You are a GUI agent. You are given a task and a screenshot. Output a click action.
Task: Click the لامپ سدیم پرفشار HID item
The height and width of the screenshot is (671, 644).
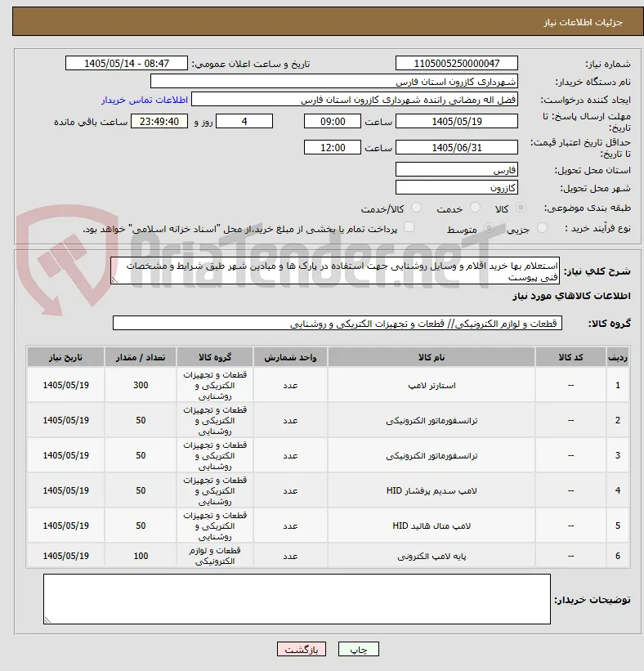(x=432, y=490)
